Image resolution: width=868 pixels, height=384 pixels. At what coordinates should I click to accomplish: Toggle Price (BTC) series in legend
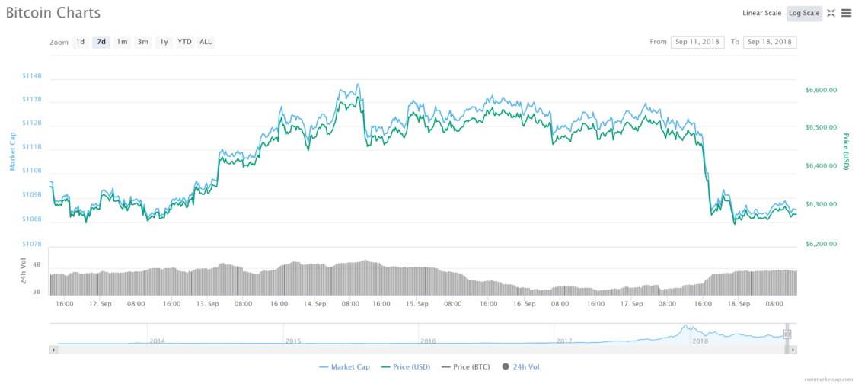pos(465,366)
